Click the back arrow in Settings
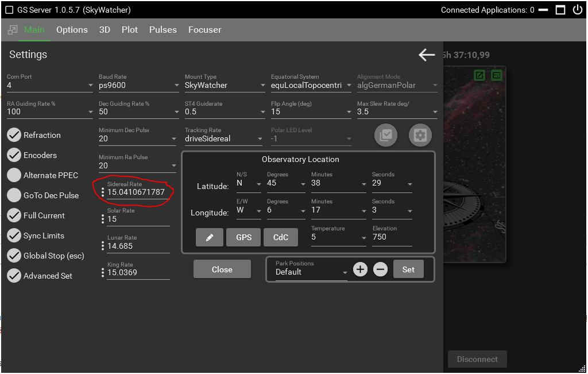The height and width of the screenshot is (374, 588). [427, 55]
